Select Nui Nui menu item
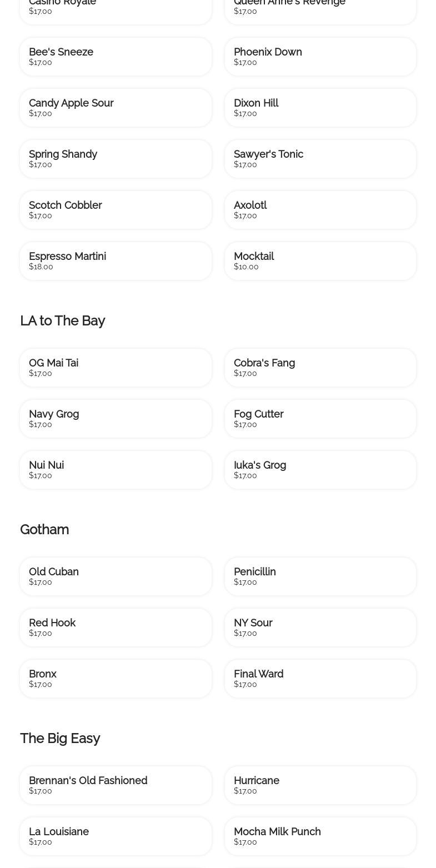 tap(116, 470)
